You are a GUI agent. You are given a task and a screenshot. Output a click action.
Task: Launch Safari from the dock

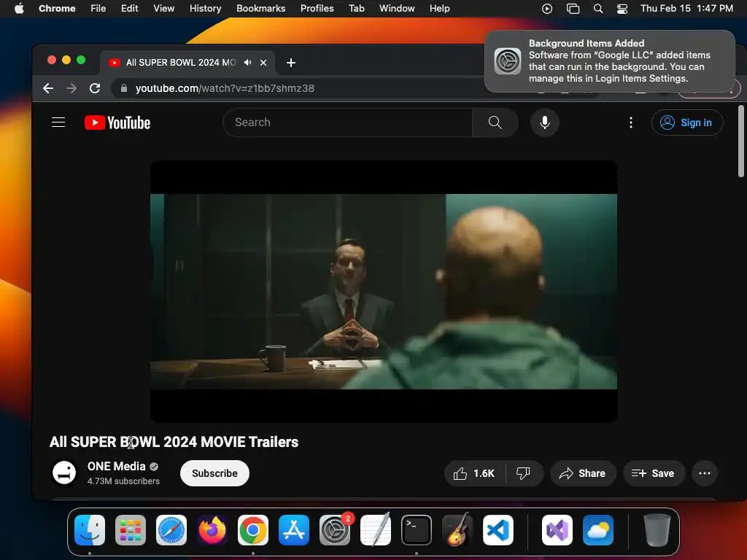coord(171,530)
